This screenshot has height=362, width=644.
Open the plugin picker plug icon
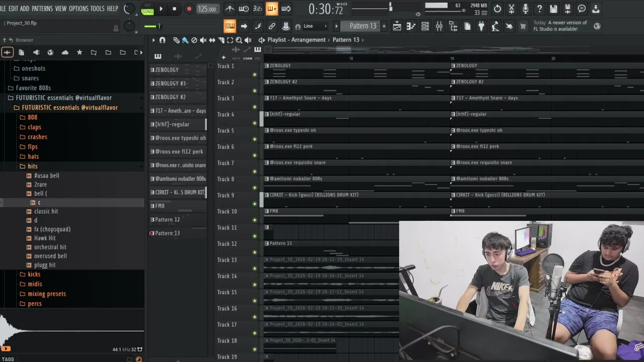point(481,26)
